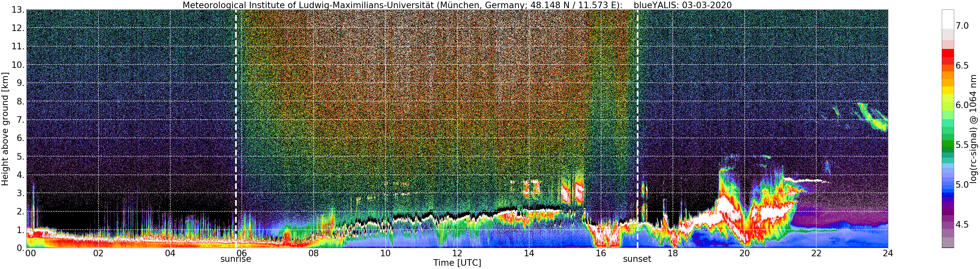Click the time axis tick '10'
Viewport: 980px width, 269px height.
[385, 253]
